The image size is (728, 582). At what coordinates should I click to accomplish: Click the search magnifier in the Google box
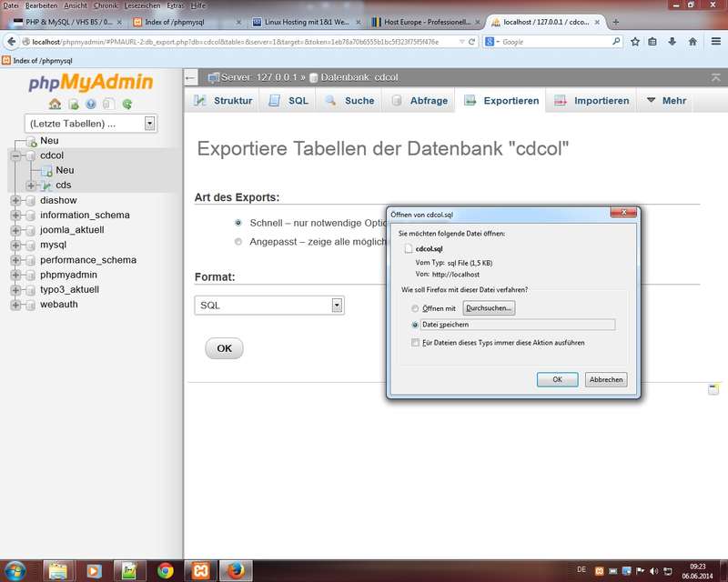(x=616, y=41)
